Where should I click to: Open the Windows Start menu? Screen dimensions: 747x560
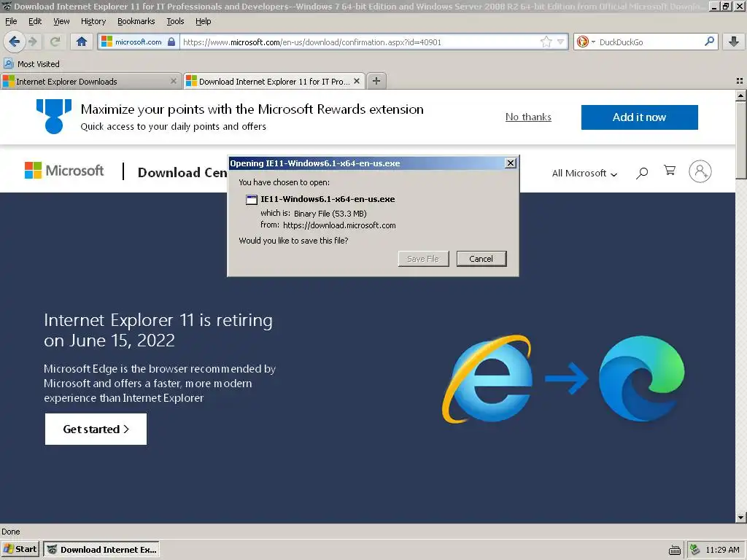click(x=20, y=549)
